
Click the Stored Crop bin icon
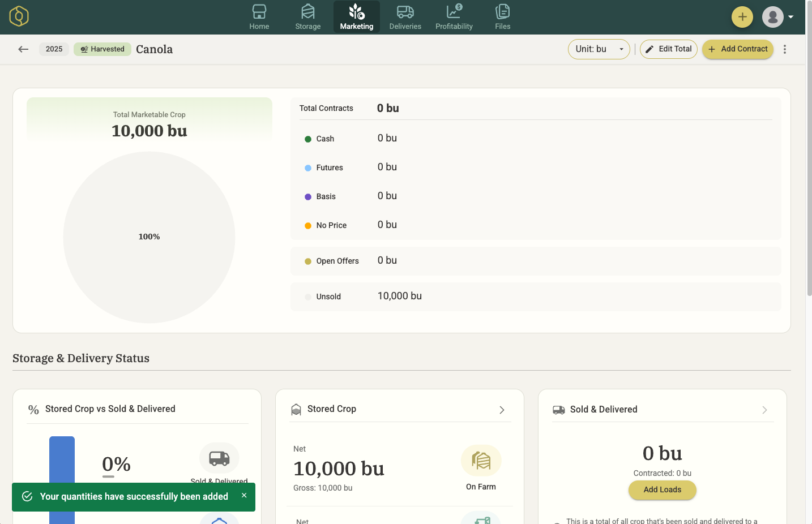[x=296, y=409]
